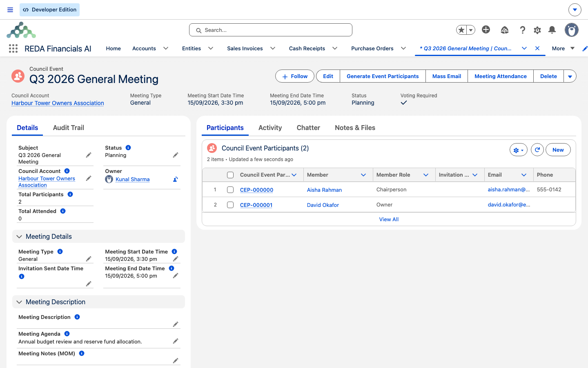Edit the Meeting Agenda pencil icon
The image size is (588, 368).
pyautogui.click(x=176, y=341)
